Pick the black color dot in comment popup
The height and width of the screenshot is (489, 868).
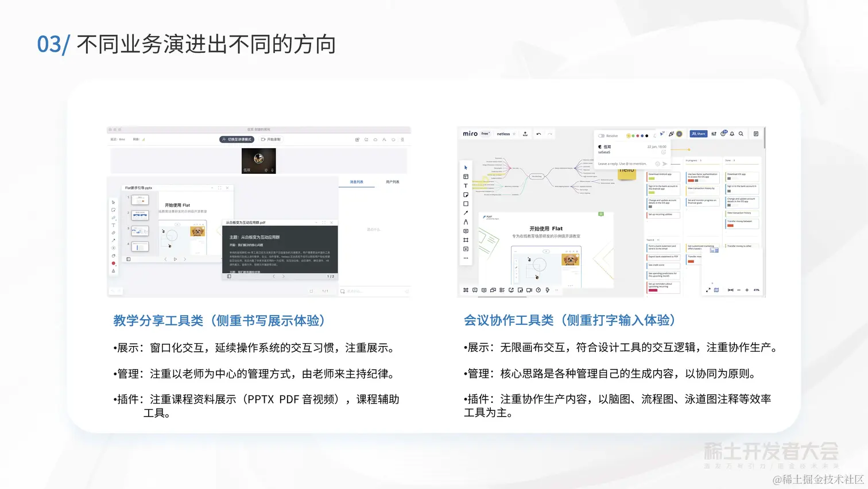pos(647,136)
